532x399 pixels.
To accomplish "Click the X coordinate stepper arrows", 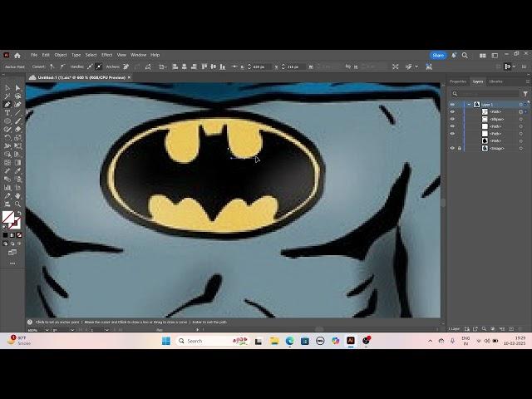I will point(249,66).
